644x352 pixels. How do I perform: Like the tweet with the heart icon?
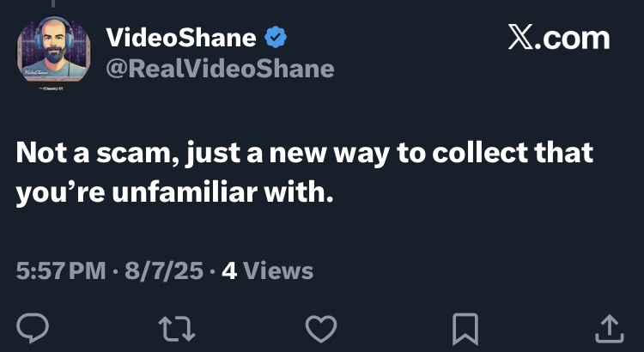point(320,326)
